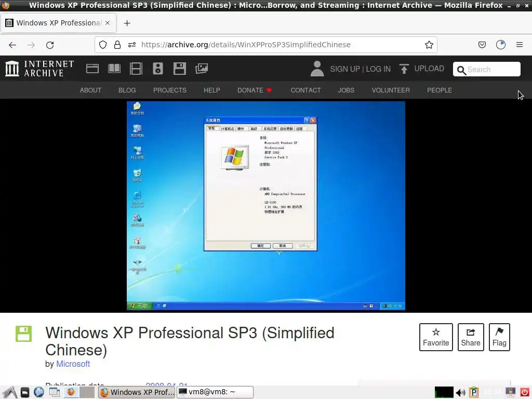The height and width of the screenshot is (399, 532).
Task: Click the LOG IN link
Action: 378,69
